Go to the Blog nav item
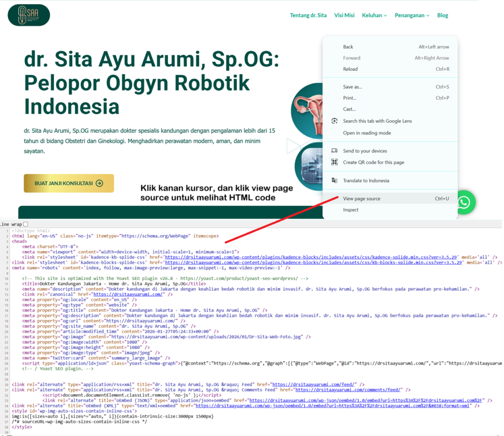 pyautogui.click(x=442, y=15)
